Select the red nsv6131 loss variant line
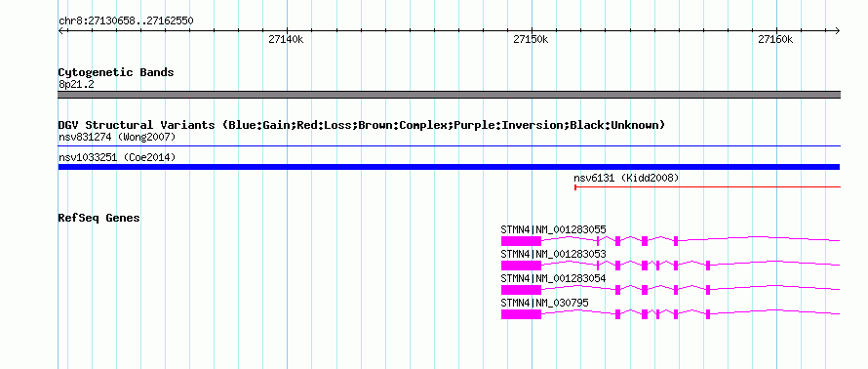868x369 pixels. 707,187
